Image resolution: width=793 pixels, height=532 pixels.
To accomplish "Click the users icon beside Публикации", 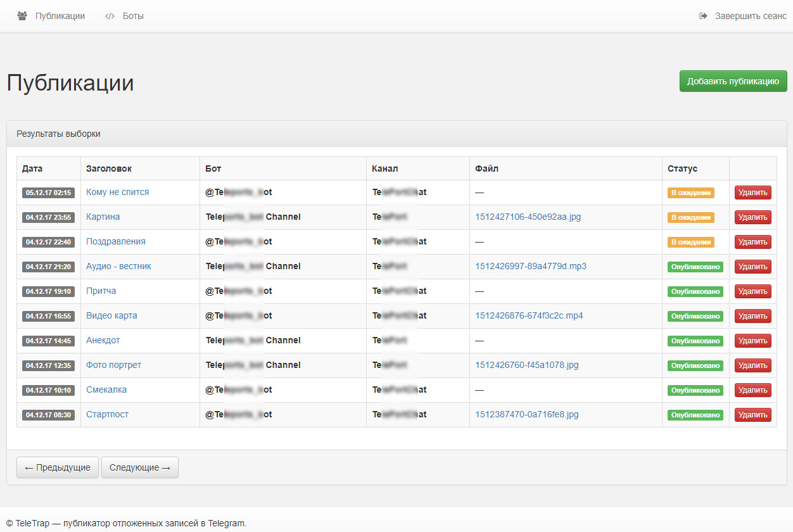I will pos(22,16).
